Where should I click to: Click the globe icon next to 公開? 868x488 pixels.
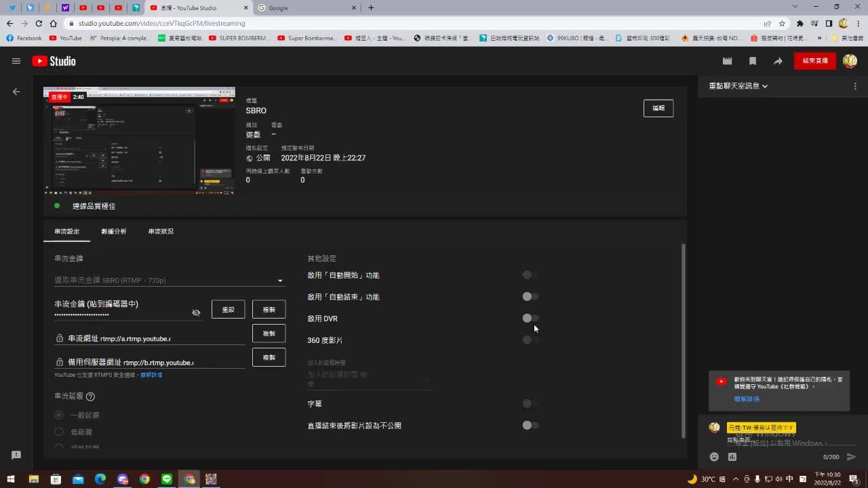click(250, 158)
